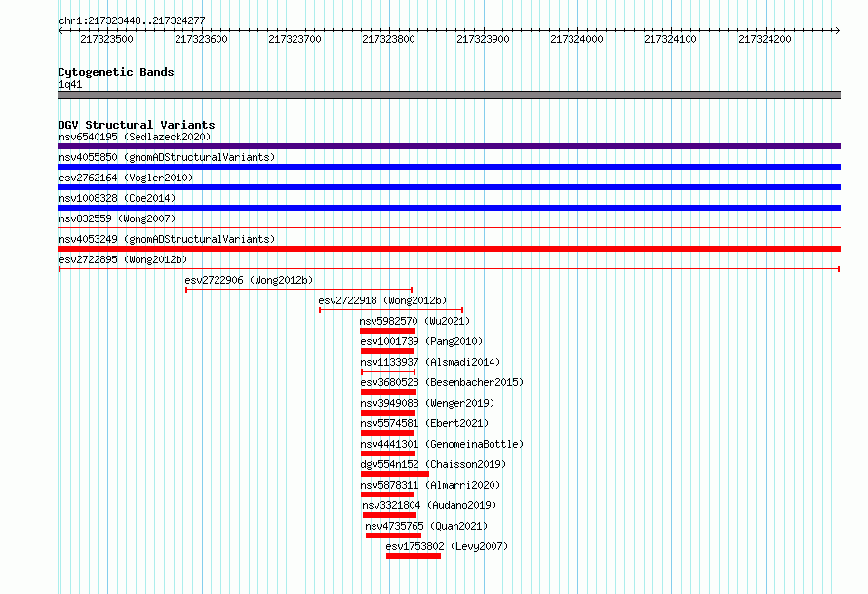
Task: Click the red bar under nsv3949088
Action: (388, 413)
